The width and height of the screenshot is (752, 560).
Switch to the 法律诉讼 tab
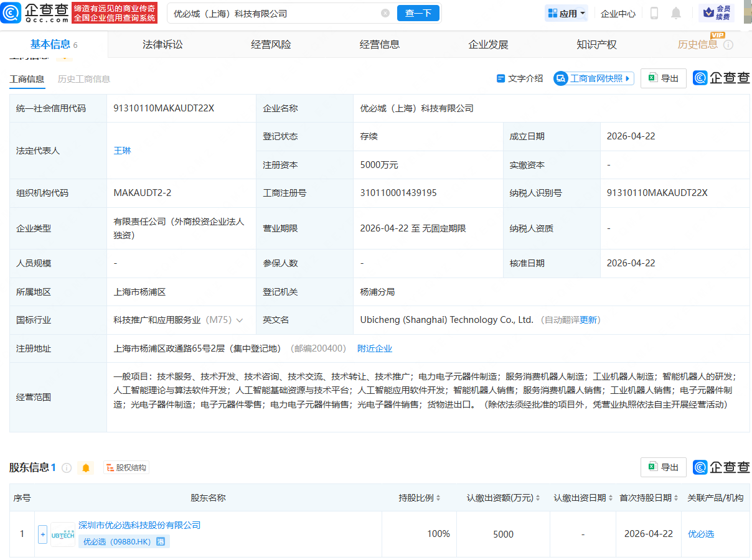coord(163,44)
